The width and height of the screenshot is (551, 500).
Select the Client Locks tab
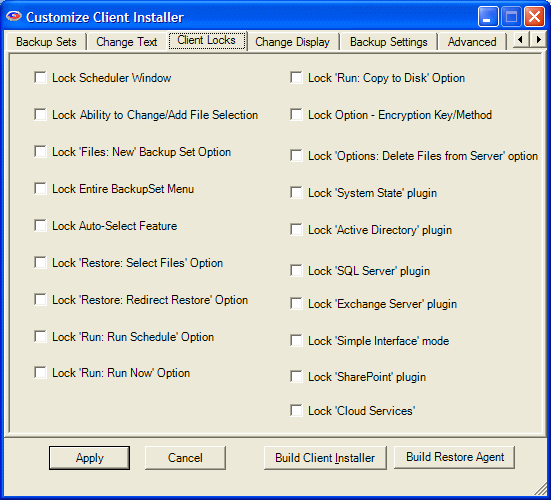[x=207, y=40]
